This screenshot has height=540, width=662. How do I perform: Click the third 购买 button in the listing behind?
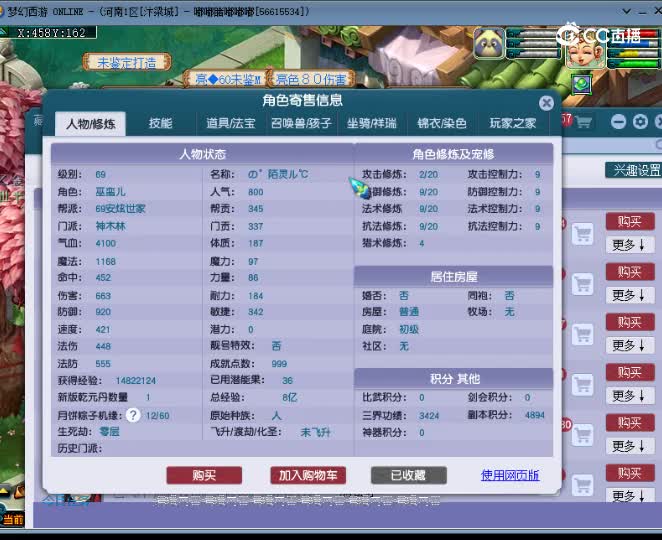(630, 322)
